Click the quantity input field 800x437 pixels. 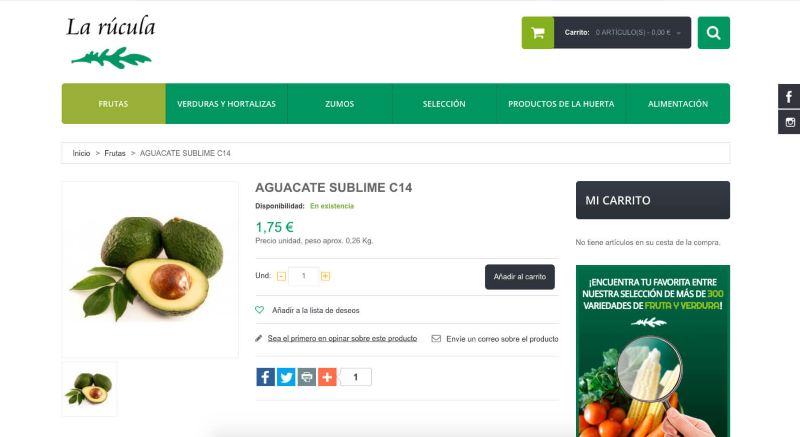[x=304, y=276]
